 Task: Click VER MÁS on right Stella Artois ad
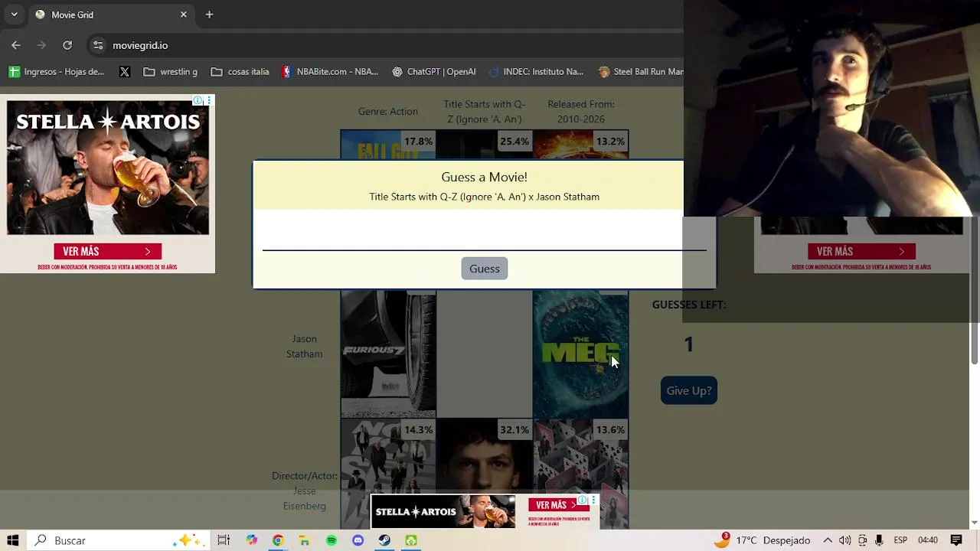pyautogui.click(x=861, y=251)
